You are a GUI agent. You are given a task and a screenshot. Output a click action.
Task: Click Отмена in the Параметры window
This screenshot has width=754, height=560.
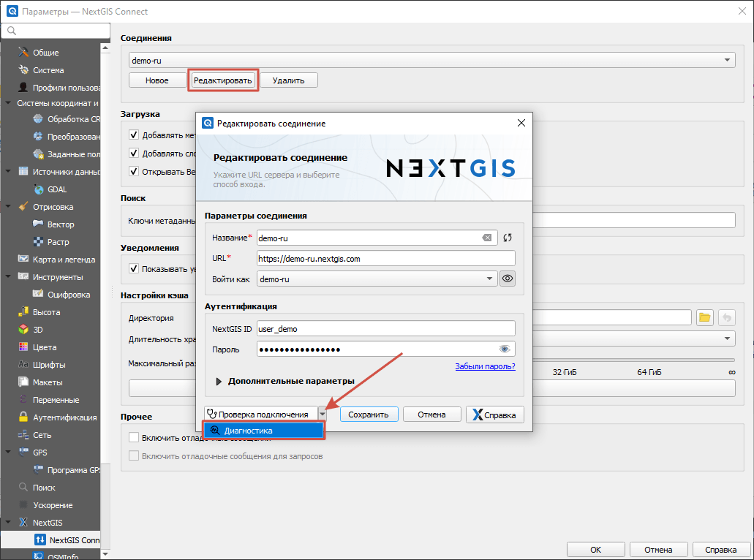pos(657,550)
